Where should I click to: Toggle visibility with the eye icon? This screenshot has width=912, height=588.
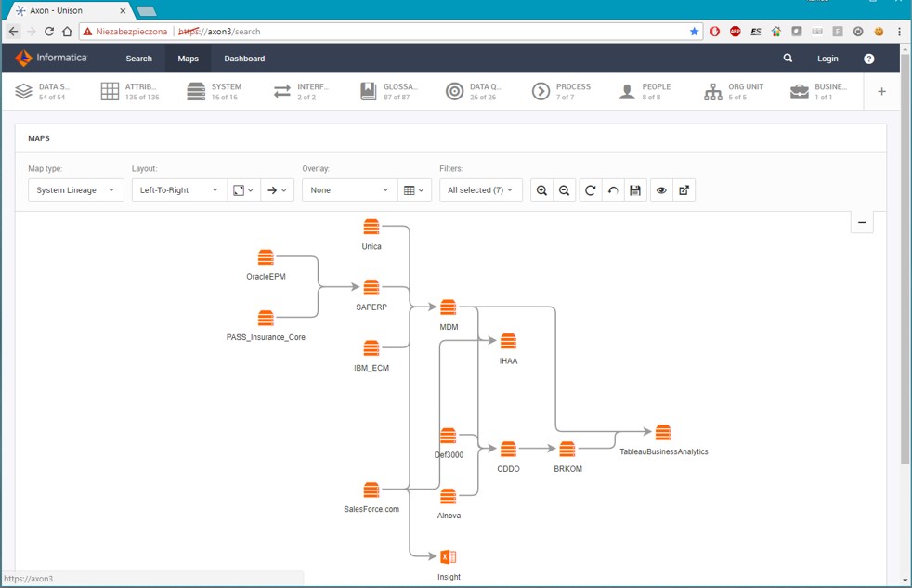[x=661, y=190]
